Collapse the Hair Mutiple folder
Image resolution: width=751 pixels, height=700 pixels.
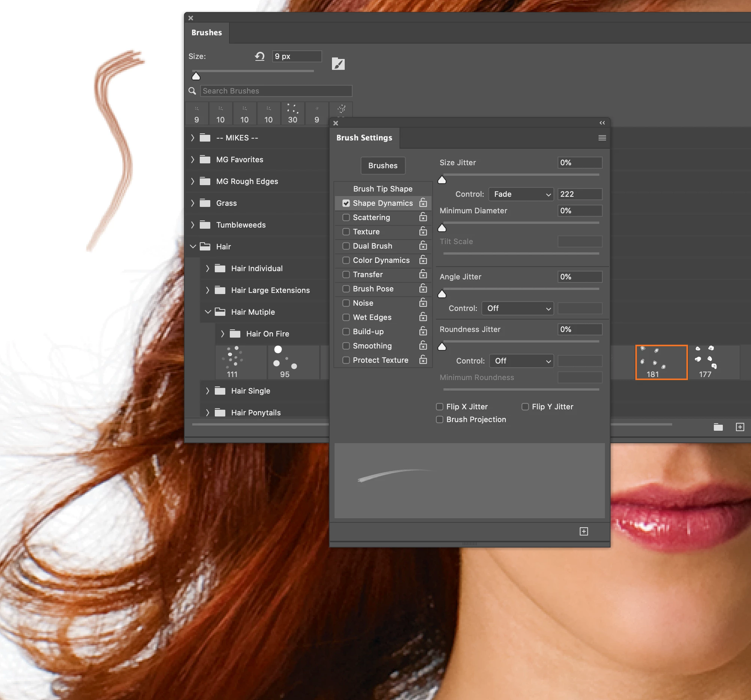pyautogui.click(x=208, y=312)
